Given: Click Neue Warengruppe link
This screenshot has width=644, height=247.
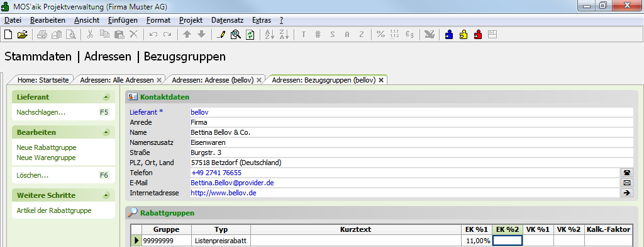Looking at the screenshot, I should pyautogui.click(x=46, y=158).
